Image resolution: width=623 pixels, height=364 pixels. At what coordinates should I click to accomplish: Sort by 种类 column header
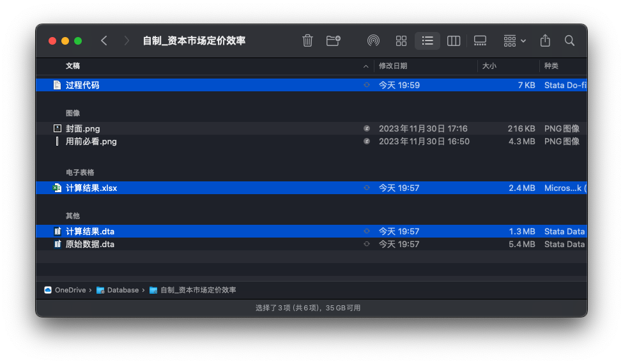551,66
